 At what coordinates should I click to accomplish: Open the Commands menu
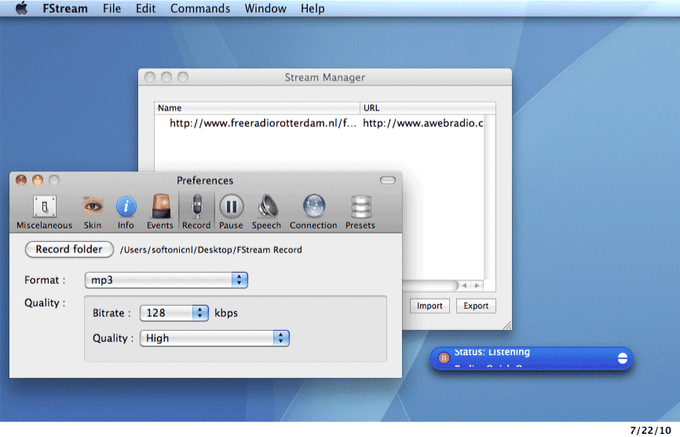[200, 8]
